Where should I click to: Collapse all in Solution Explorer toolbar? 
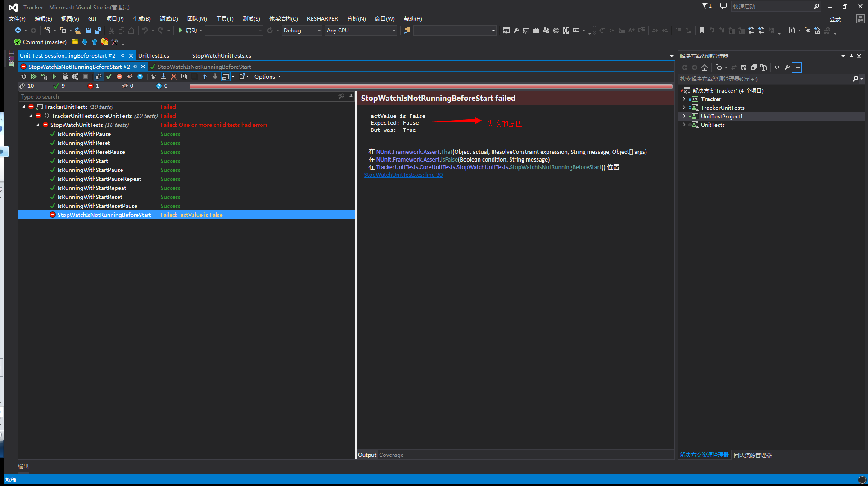tap(754, 67)
